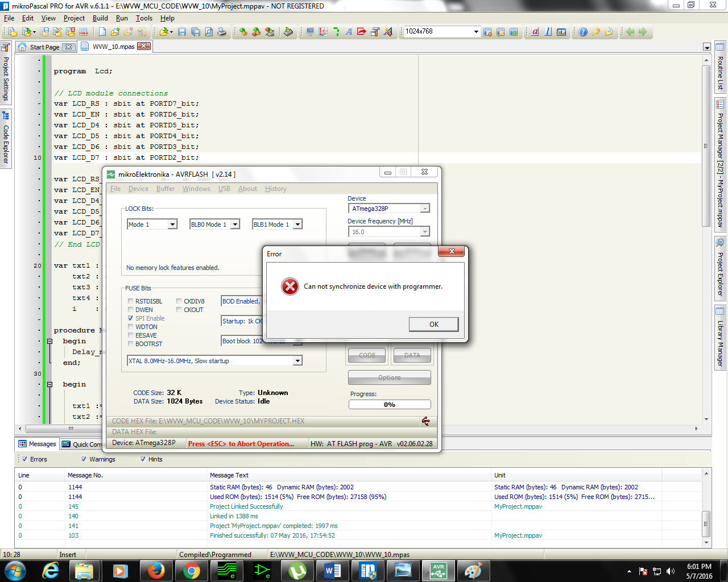Click the Print toolbar icon
The height and width of the screenshot is (582, 728).
(x=222, y=32)
